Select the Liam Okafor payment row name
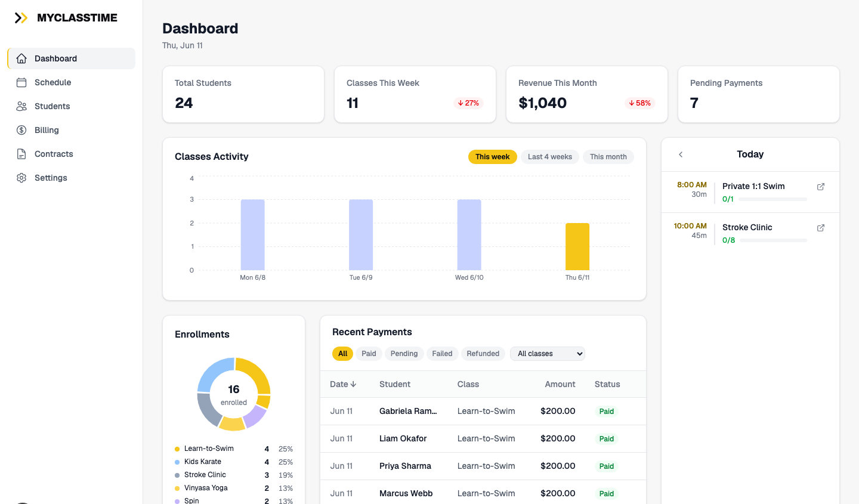859x504 pixels. pyautogui.click(x=403, y=438)
